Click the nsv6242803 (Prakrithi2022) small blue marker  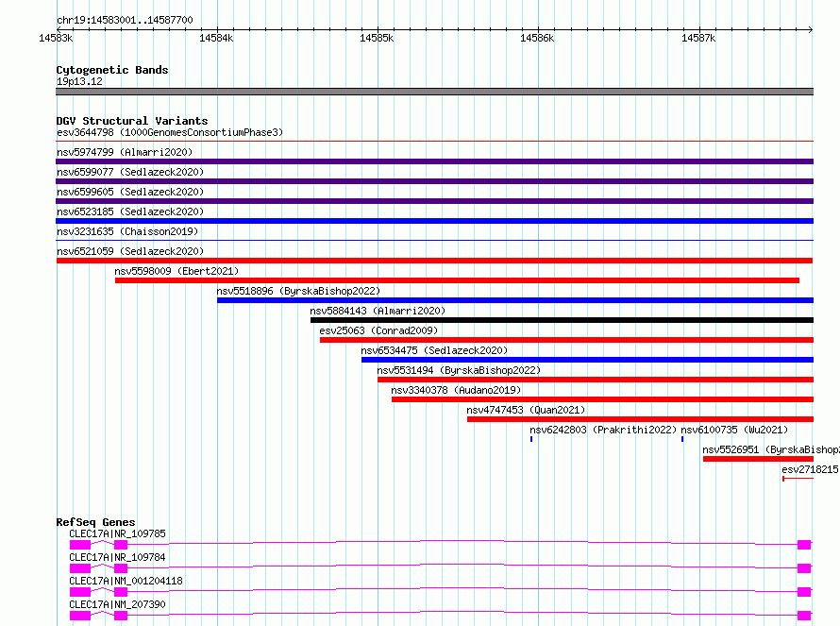tap(531, 439)
